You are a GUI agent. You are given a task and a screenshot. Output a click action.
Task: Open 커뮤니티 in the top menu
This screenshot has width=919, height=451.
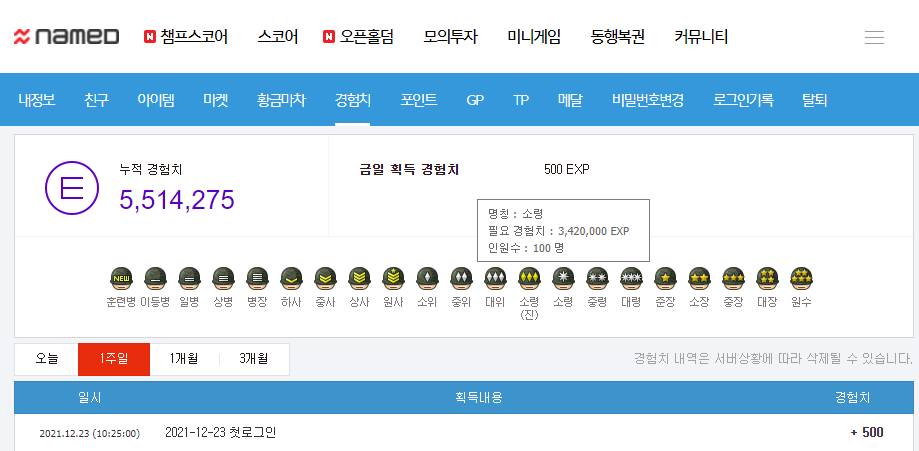(x=701, y=37)
